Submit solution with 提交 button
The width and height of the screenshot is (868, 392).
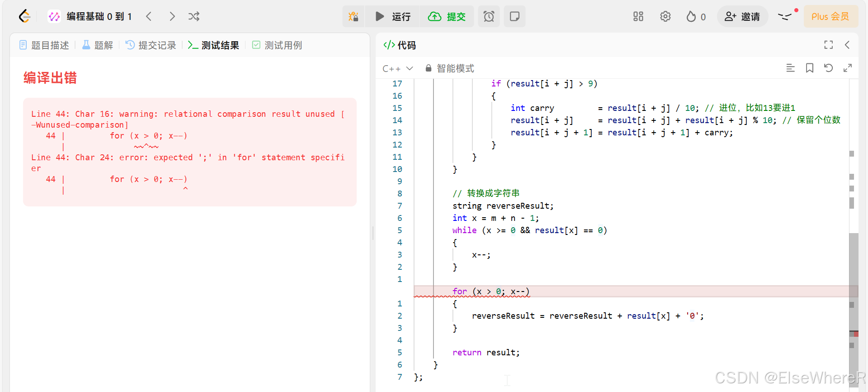tap(447, 17)
